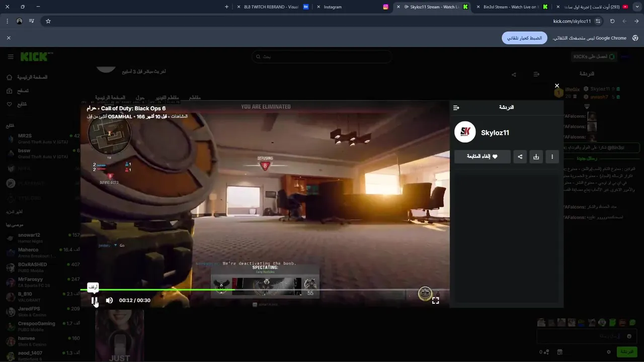Open the Browse sidebar item

point(18,91)
